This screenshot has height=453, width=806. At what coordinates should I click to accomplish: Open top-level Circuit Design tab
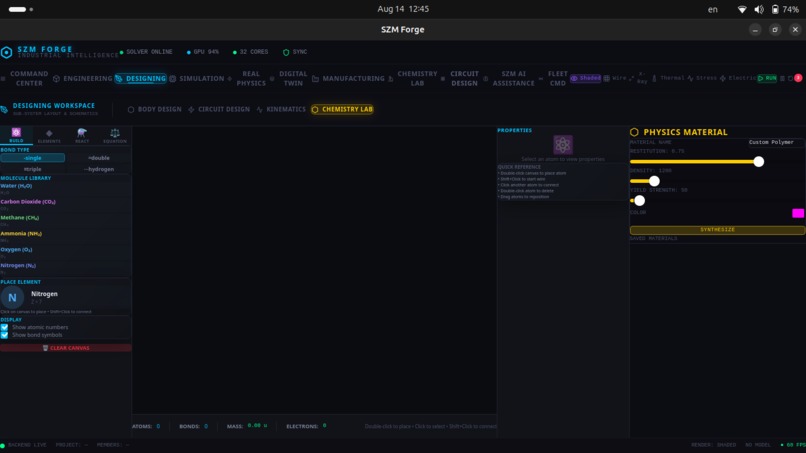[x=461, y=78]
